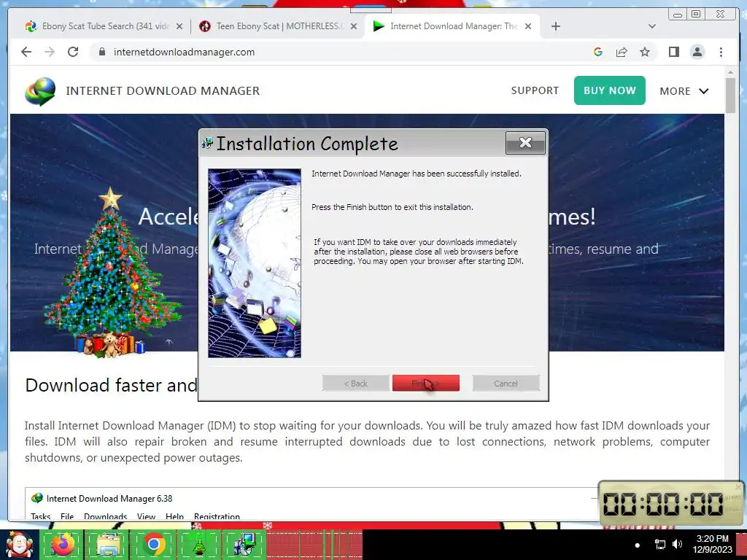Open the network tray icon

click(659, 544)
